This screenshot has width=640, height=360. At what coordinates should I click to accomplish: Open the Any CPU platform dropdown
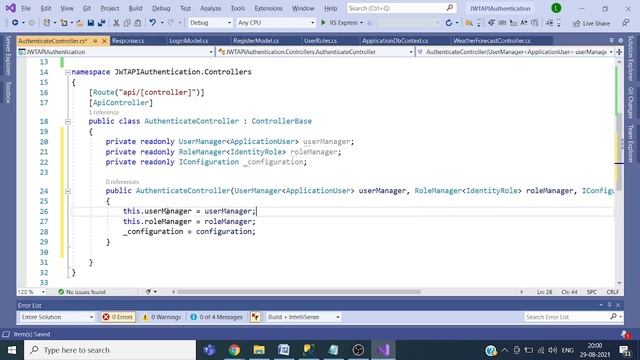coord(276,23)
